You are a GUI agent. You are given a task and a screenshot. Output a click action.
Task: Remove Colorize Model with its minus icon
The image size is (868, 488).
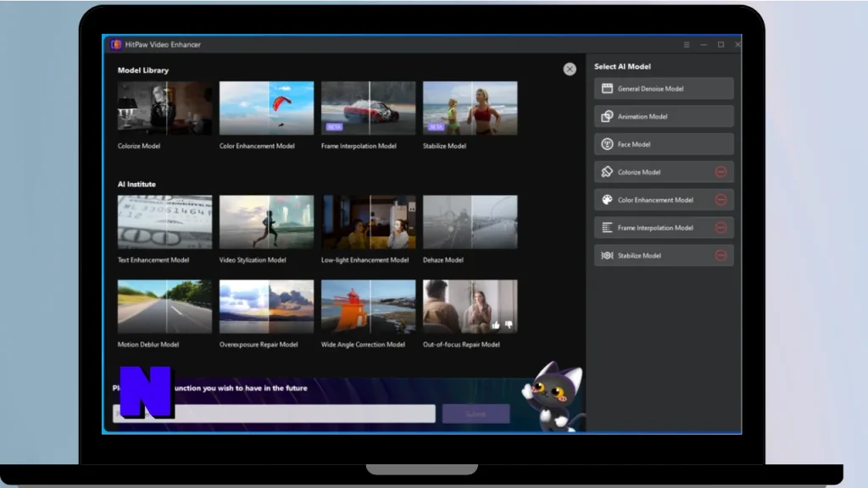point(721,172)
